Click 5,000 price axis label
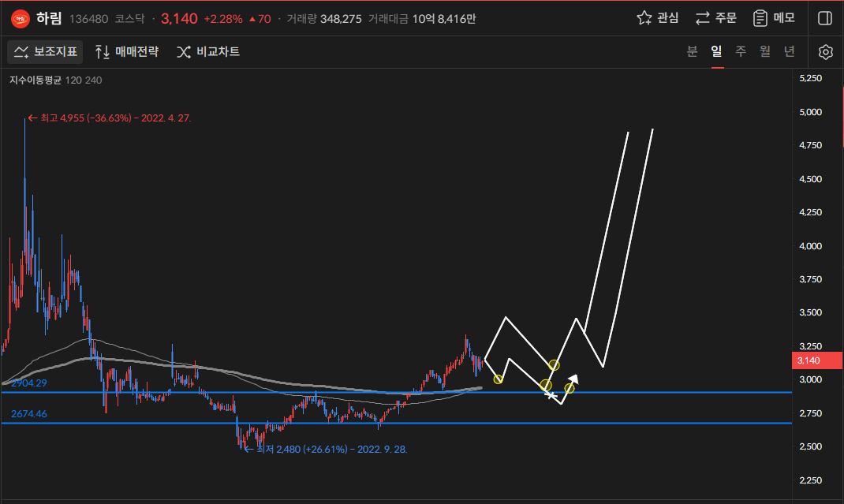Screen dimensions: 844x504 pyautogui.click(x=810, y=112)
